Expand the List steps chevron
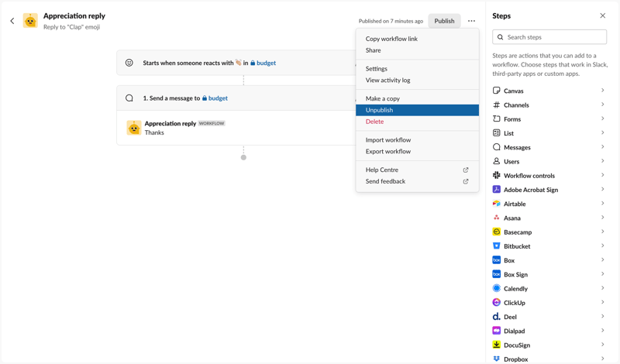 click(603, 132)
